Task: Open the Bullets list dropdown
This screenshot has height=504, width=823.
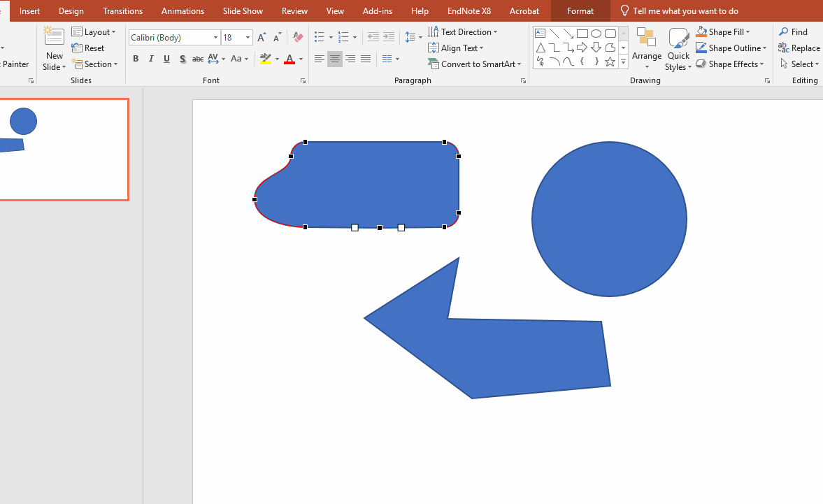Action: pyautogui.click(x=332, y=36)
